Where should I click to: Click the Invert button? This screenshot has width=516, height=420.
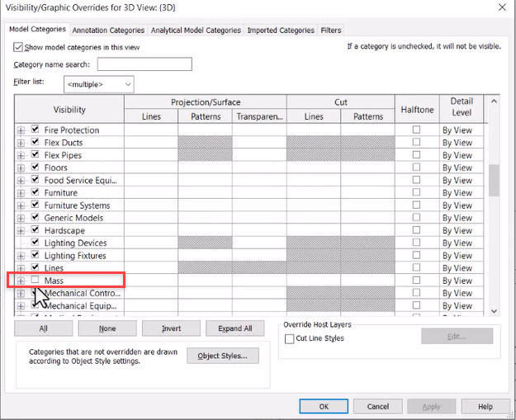click(x=171, y=328)
